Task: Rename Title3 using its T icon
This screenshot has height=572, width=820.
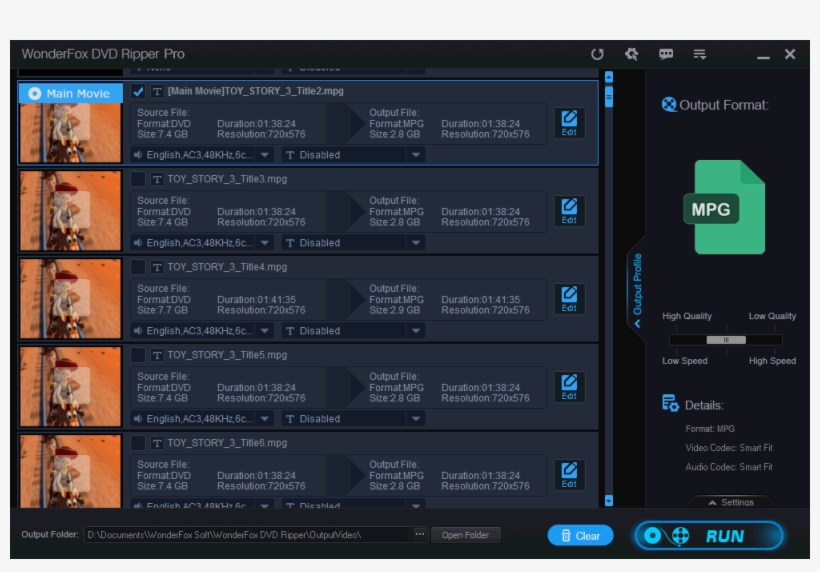Action: (156, 179)
